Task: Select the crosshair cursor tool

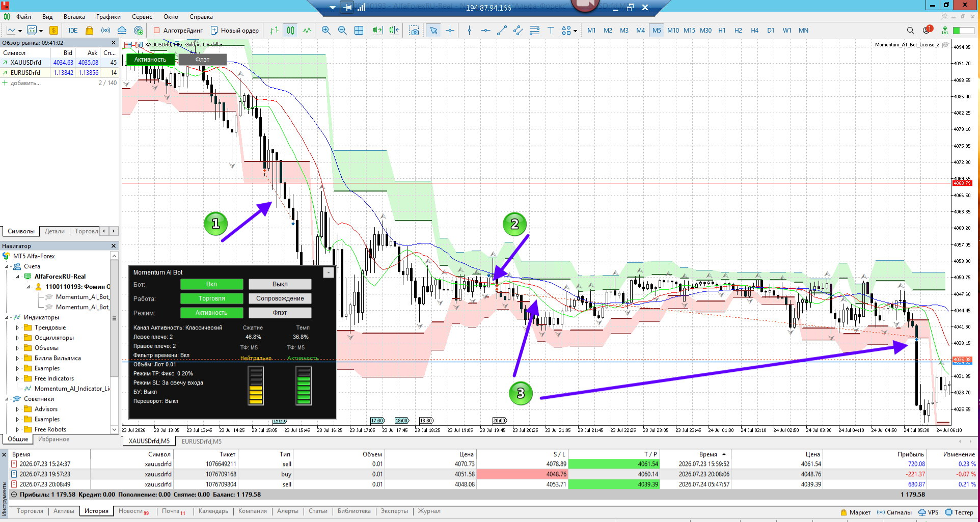Action: [450, 31]
